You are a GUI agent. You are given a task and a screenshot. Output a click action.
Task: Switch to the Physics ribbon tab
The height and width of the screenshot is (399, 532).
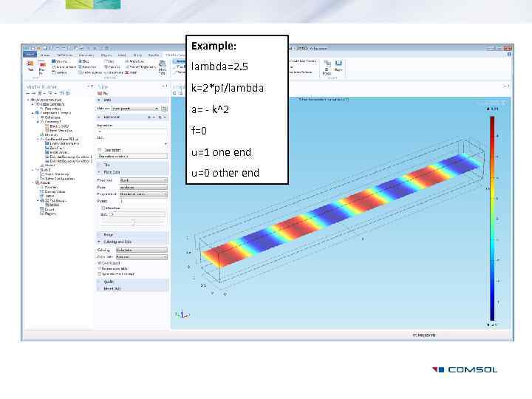tap(106, 55)
